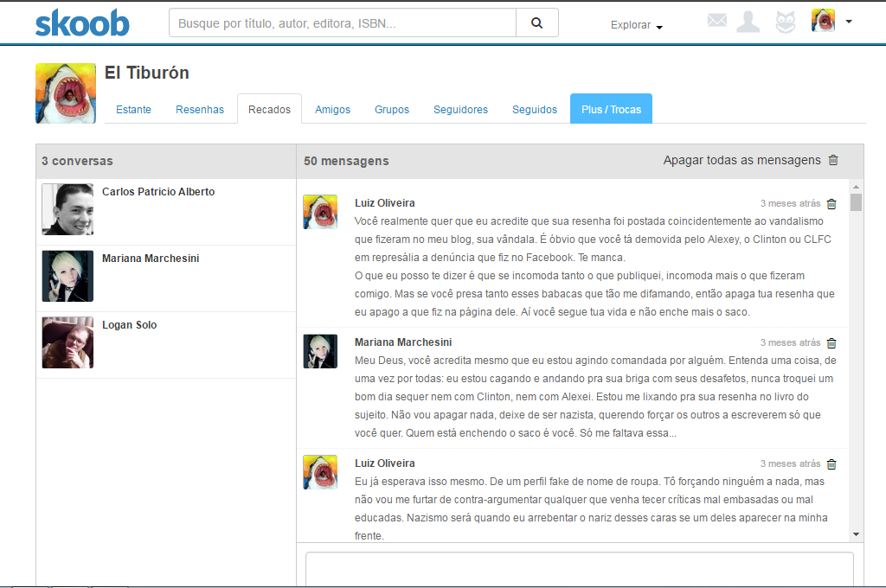Go to the Seguidos tab
Screen dimensions: 886x588
(x=535, y=110)
